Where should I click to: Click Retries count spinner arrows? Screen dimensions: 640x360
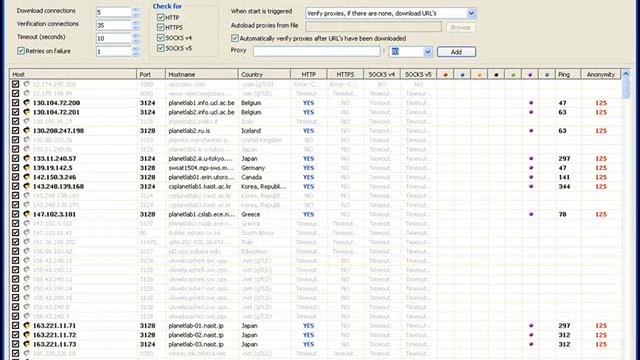coord(136,51)
